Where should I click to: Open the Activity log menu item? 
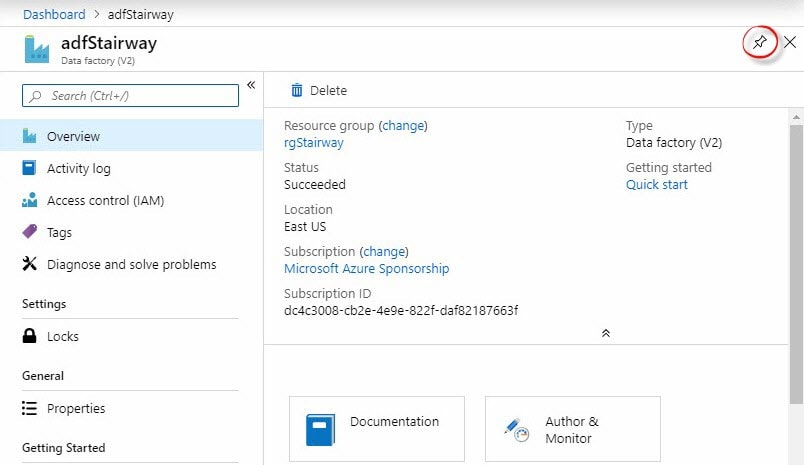78,169
